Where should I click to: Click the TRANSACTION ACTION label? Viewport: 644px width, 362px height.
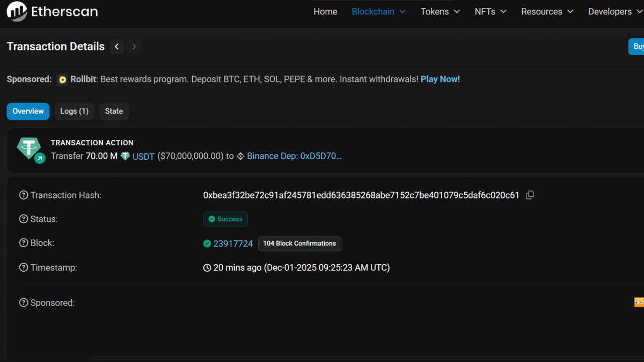(x=92, y=143)
